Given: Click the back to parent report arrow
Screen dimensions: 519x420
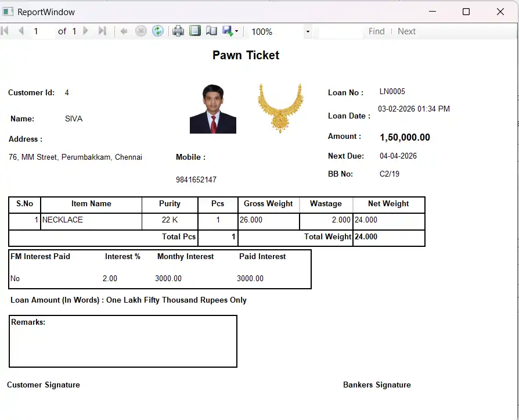Looking at the screenshot, I should tap(124, 31).
